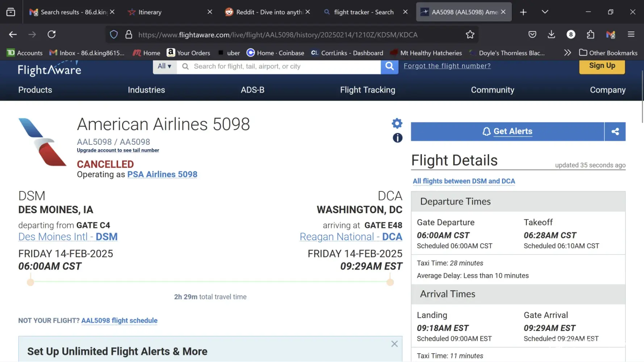The height and width of the screenshot is (362, 644).
Task: Click the Get Alerts button
Action: pyautogui.click(x=507, y=131)
